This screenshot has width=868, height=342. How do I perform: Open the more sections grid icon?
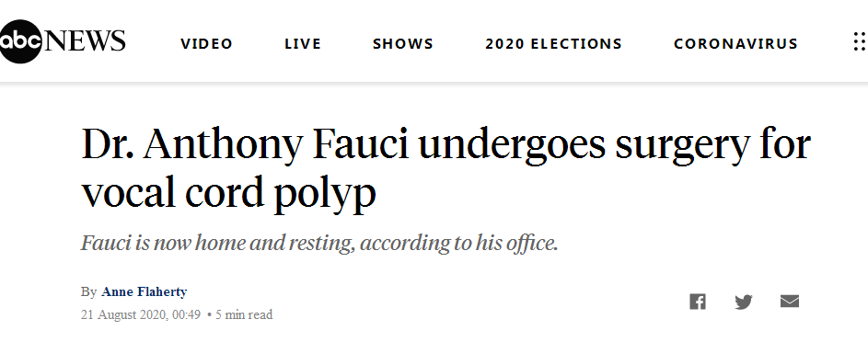tap(861, 42)
